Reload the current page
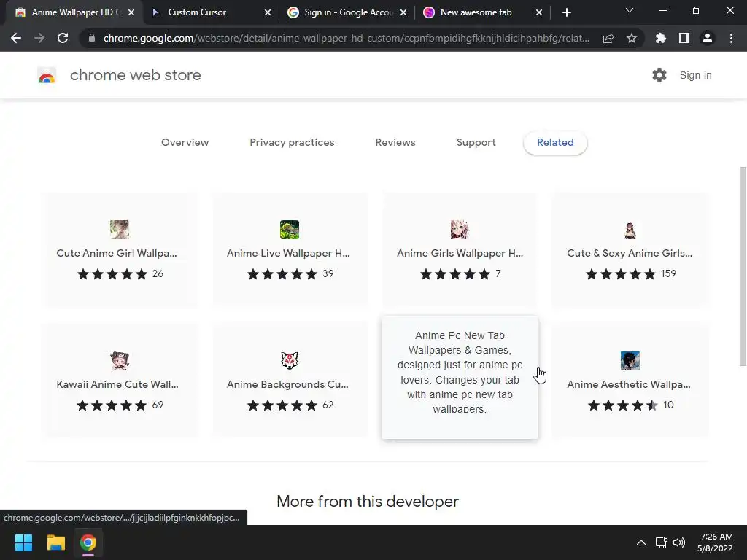747x560 pixels. 63,38
